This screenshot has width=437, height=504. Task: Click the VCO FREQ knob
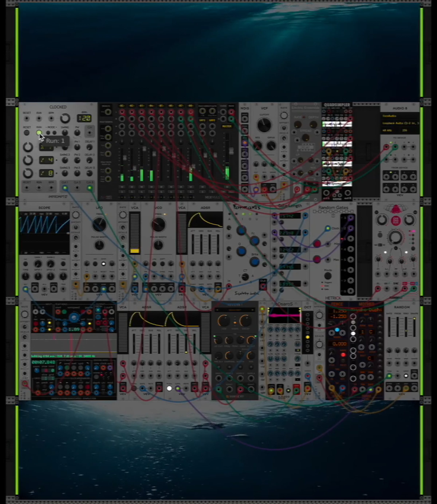158,225
